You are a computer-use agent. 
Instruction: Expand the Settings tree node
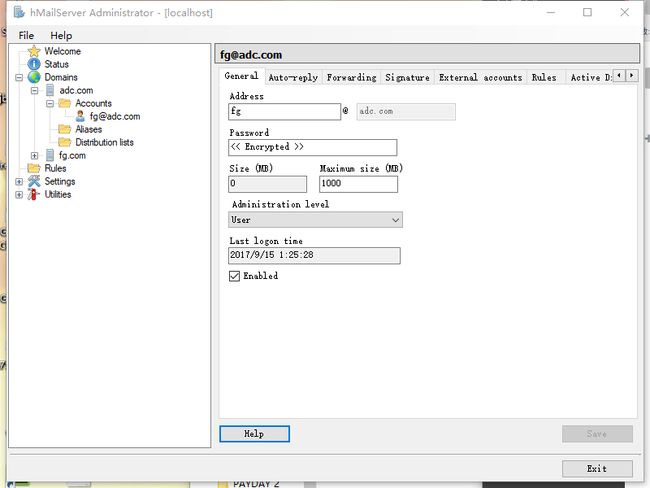(x=19, y=182)
